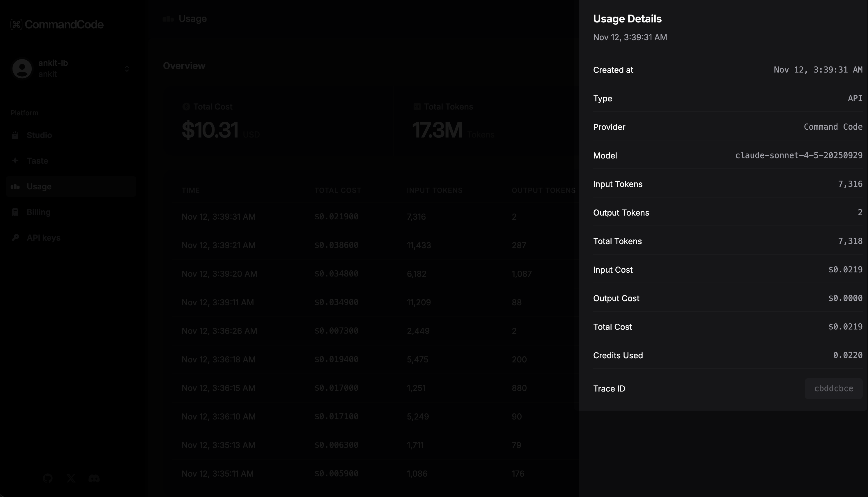The width and height of the screenshot is (868, 497).
Task: Select the API keys key icon
Action: [x=15, y=238]
